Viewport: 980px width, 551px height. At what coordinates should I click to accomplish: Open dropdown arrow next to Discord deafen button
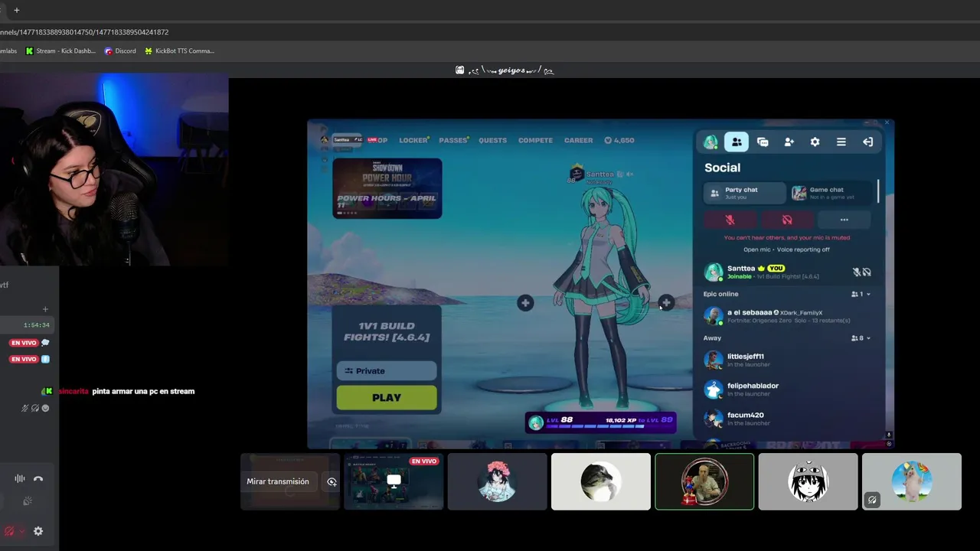click(x=21, y=531)
